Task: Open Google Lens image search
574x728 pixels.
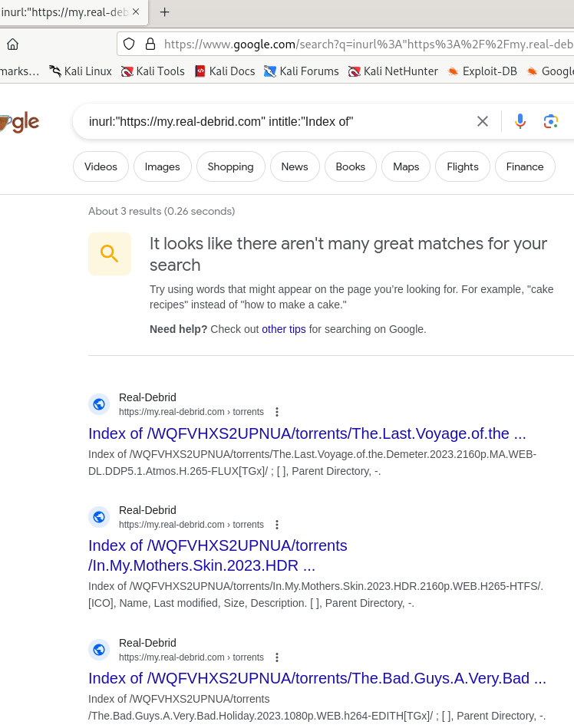Action: [x=550, y=121]
